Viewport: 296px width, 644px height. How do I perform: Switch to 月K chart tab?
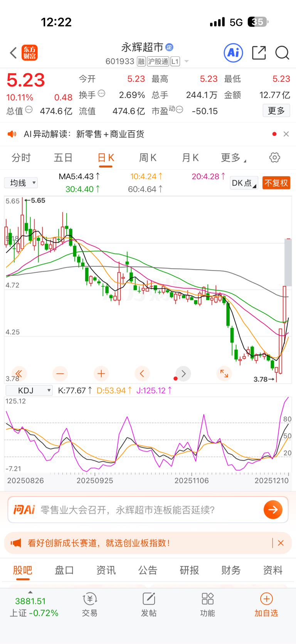190,157
